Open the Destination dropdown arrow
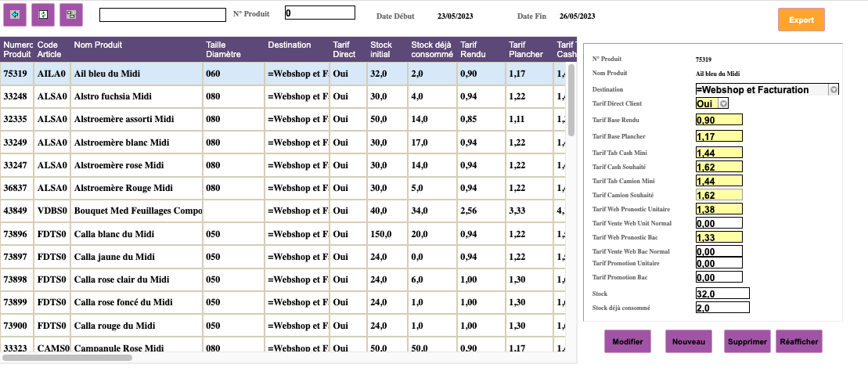 click(x=834, y=90)
